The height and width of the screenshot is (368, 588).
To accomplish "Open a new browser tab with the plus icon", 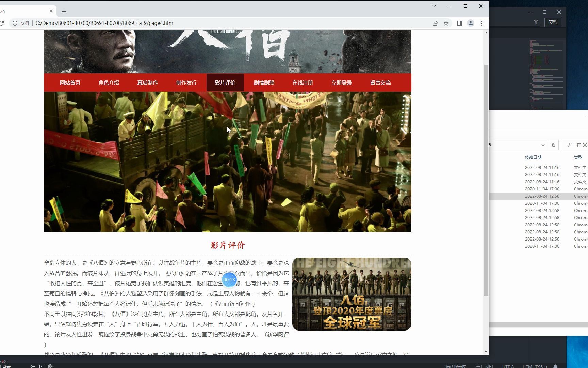I will (x=64, y=11).
